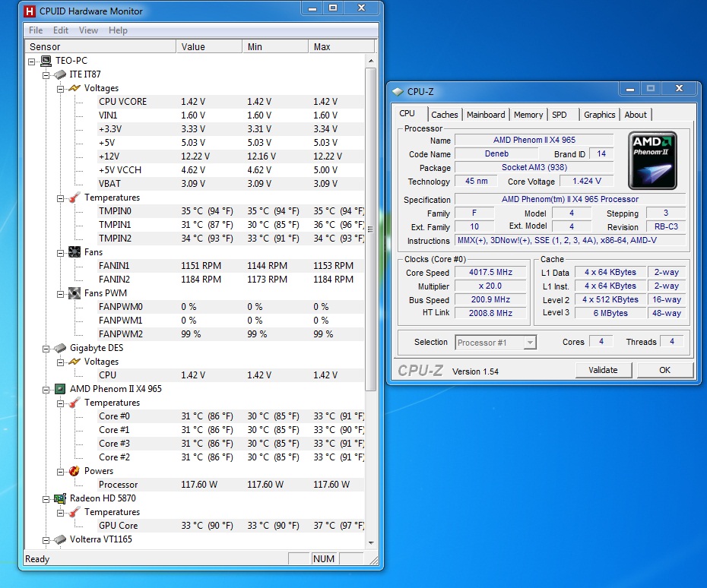Collapse the ITE IT87 Temperatures group
This screenshot has width=707, height=588.
pyautogui.click(x=60, y=198)
